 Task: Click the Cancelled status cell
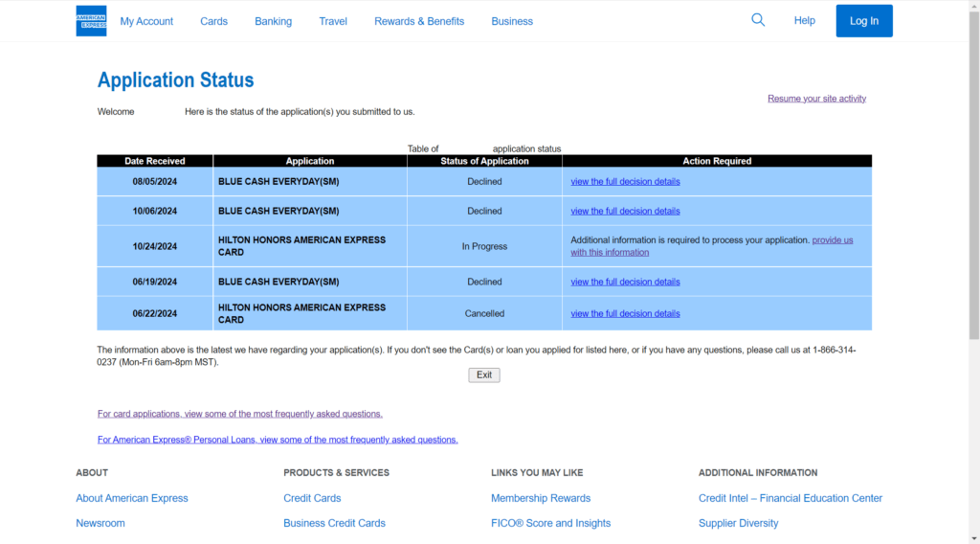[x=484, y=314]
